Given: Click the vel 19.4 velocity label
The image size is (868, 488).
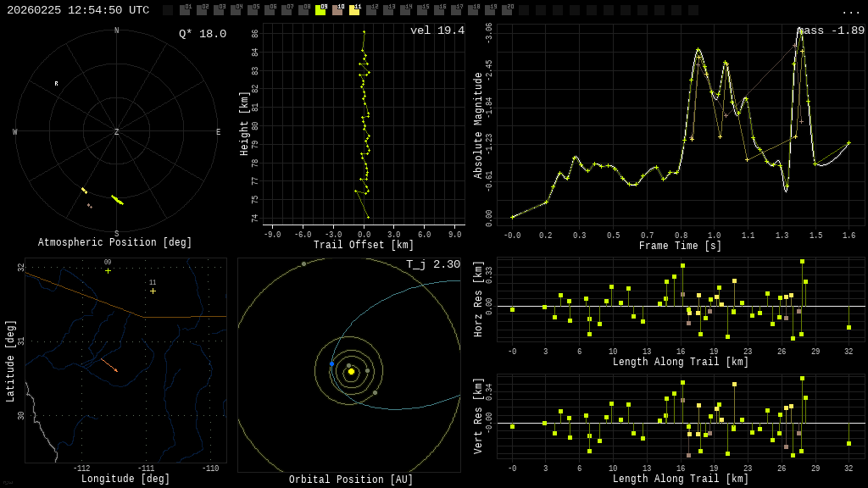Looking at the screenshot, I should point(437,30).
